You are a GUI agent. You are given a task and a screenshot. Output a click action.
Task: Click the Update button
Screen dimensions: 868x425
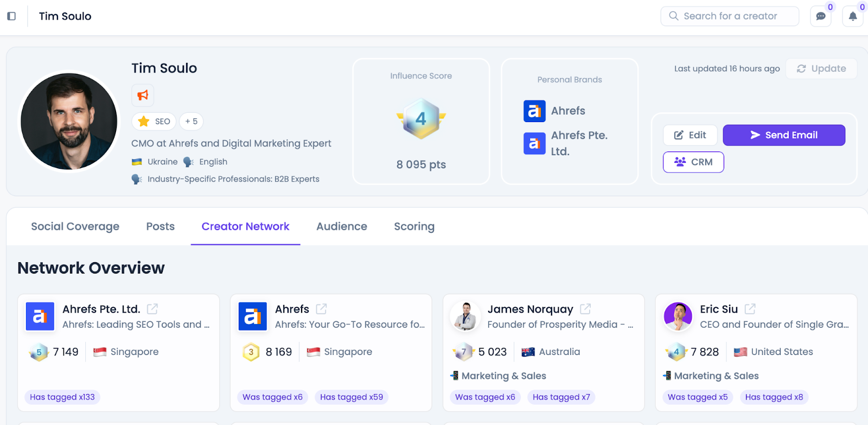pos(821,69)
